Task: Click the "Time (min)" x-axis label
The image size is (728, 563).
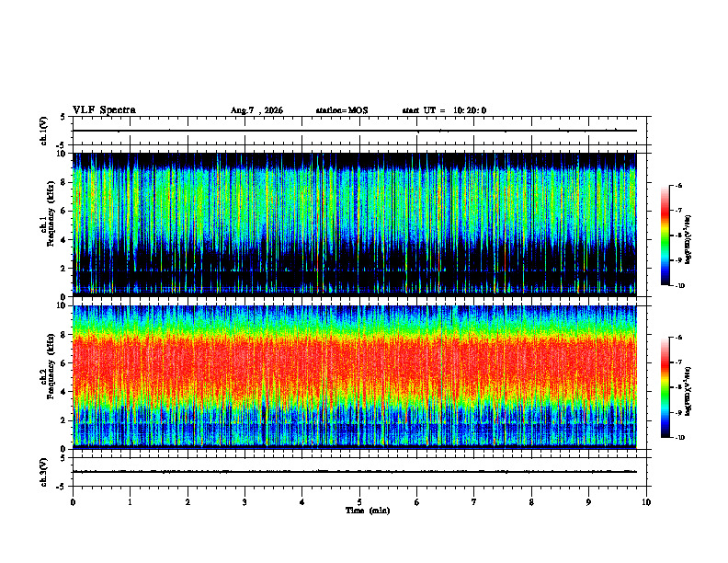Action: (x=368, y=511)
